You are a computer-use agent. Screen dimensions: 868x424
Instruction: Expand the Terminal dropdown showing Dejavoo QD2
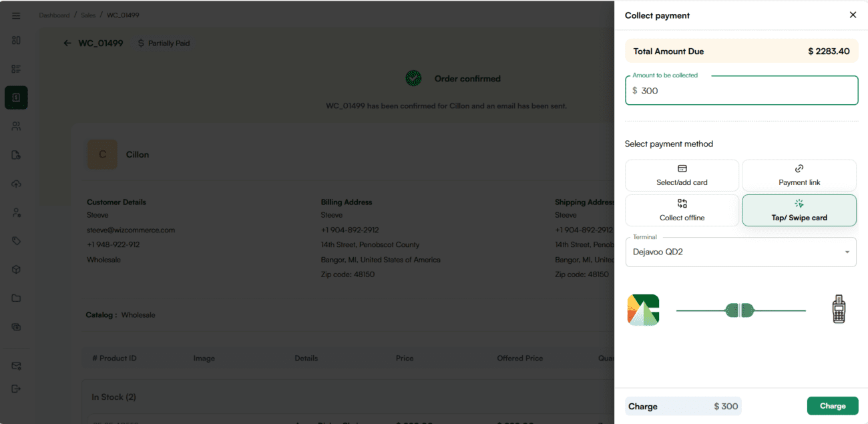click(x=740, y=252)
